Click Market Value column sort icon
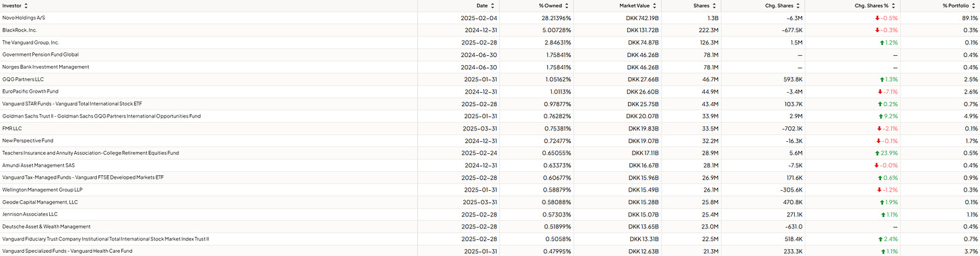The height and width of the screenshot is (256, 980). [x=654, y=5]
